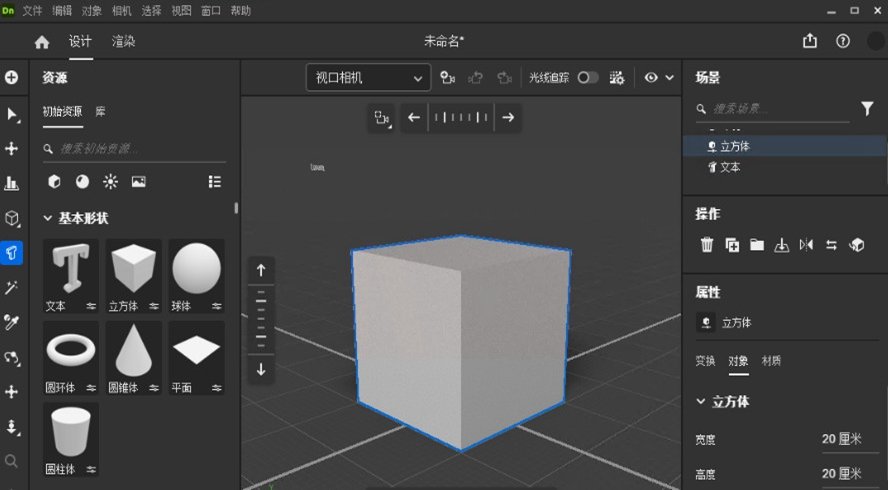Collapse the 基本形状 section
Screen dimensions: 888x490
[48, 218]
